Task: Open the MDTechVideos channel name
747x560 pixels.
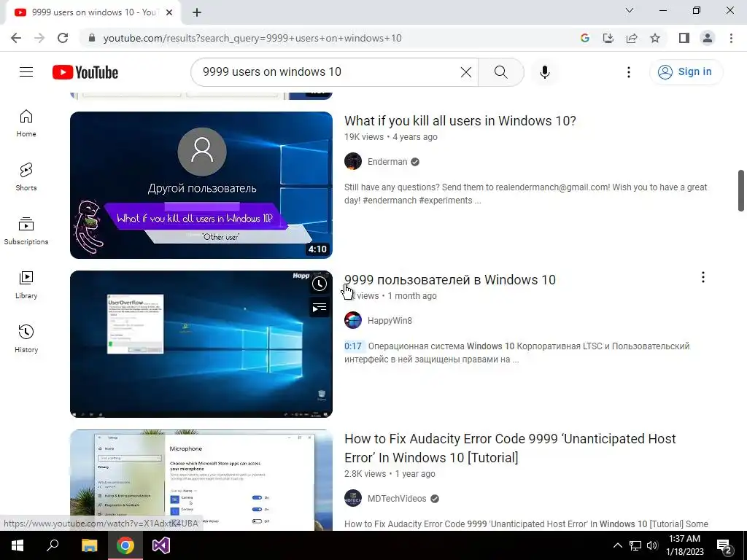Action: coord(397,499)
